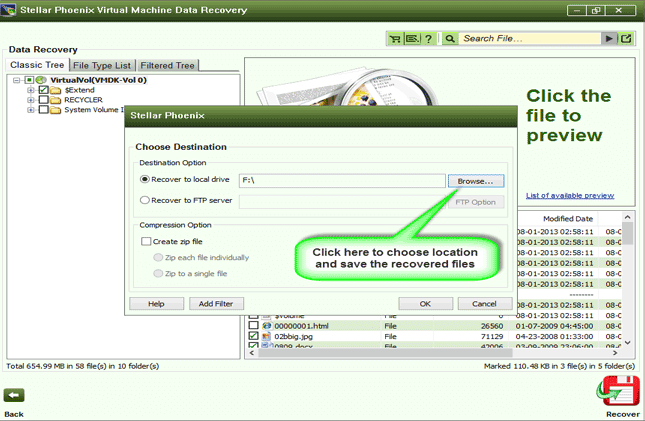Click the shopping cart buy icon
Image resolution: width=645 pixels, height=421 pixels.
[395, 39]
